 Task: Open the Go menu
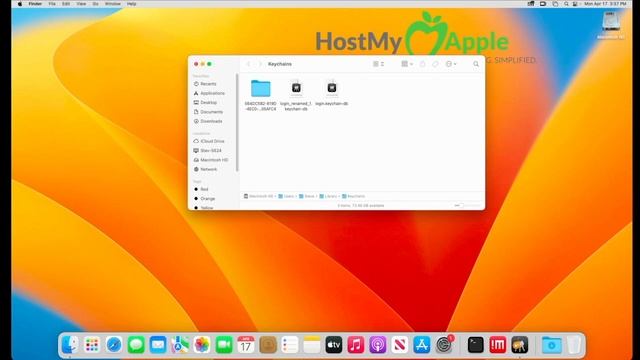(96, 4)
